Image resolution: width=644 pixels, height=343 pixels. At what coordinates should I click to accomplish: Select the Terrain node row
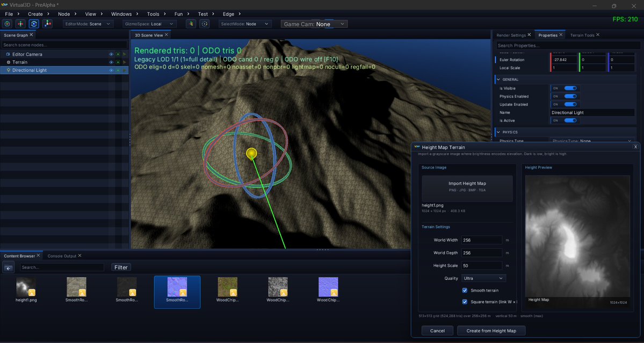(x=64, y=62)
